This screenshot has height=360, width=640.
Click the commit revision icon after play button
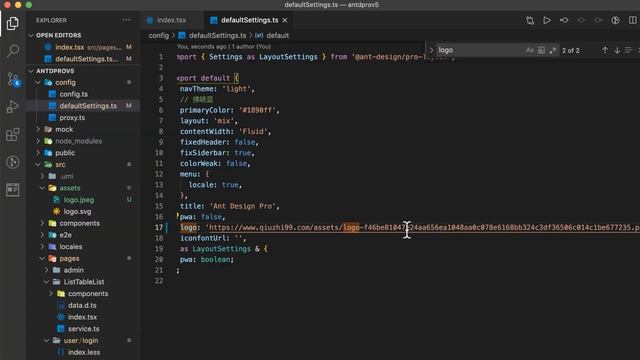coord(564,20)
